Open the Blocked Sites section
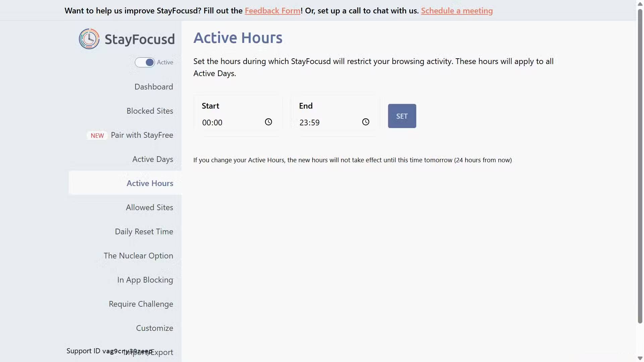The height and width of the screenshot is (362, 644). (x=150, y=111)
